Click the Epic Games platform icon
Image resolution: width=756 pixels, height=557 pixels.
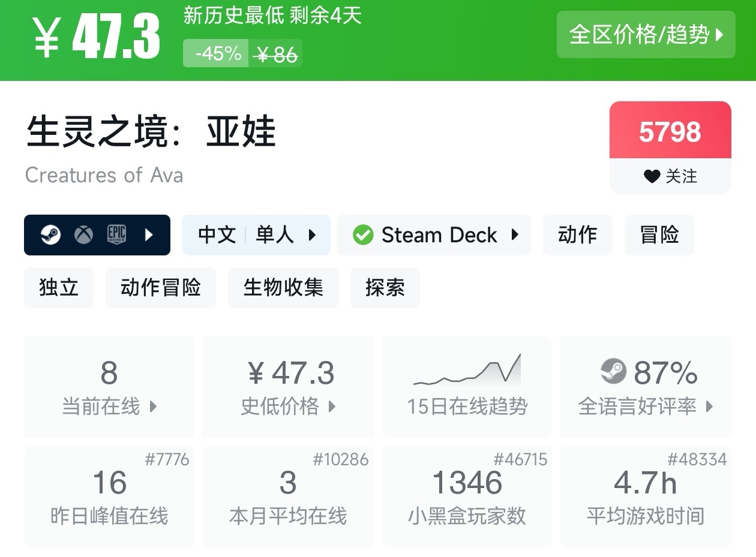pyautogui.click(x=116, y=235)
